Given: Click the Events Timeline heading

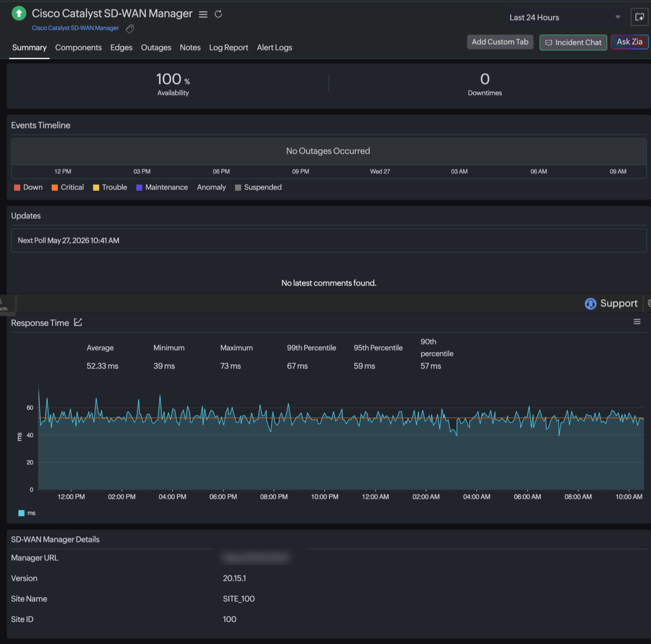Looking at the screenshot, I should [40, 125].
